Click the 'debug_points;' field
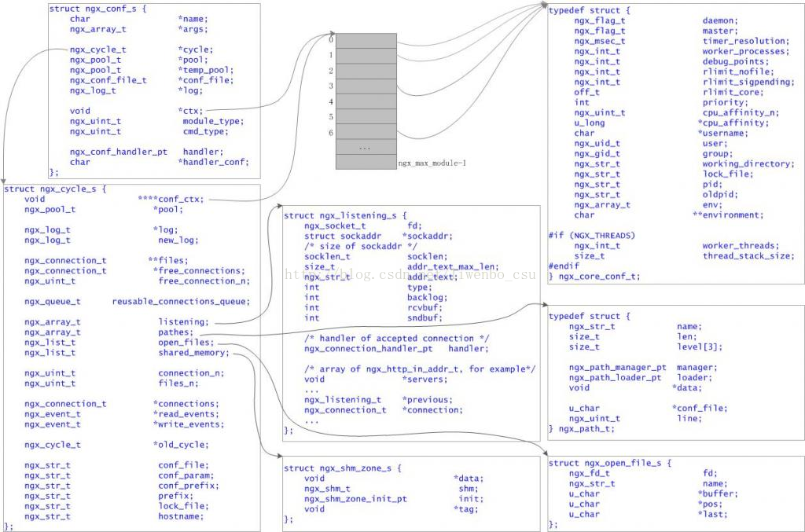805x532 pixels. pos(736,62)
